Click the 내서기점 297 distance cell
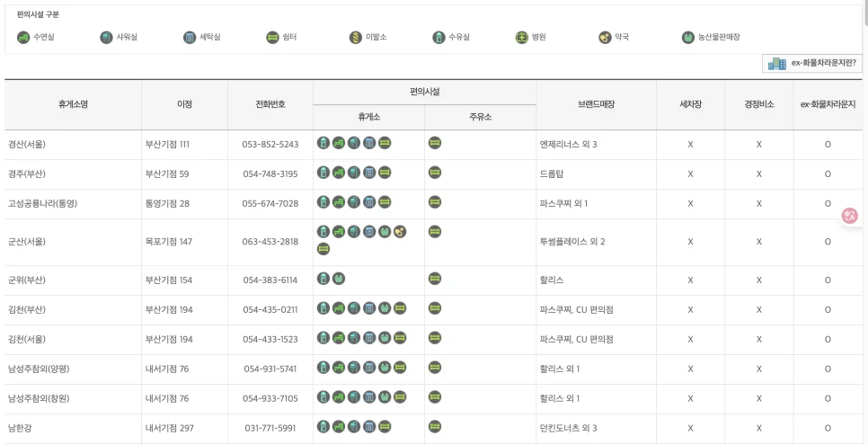Screen dimensions: 868x445 tap(184, 428)
